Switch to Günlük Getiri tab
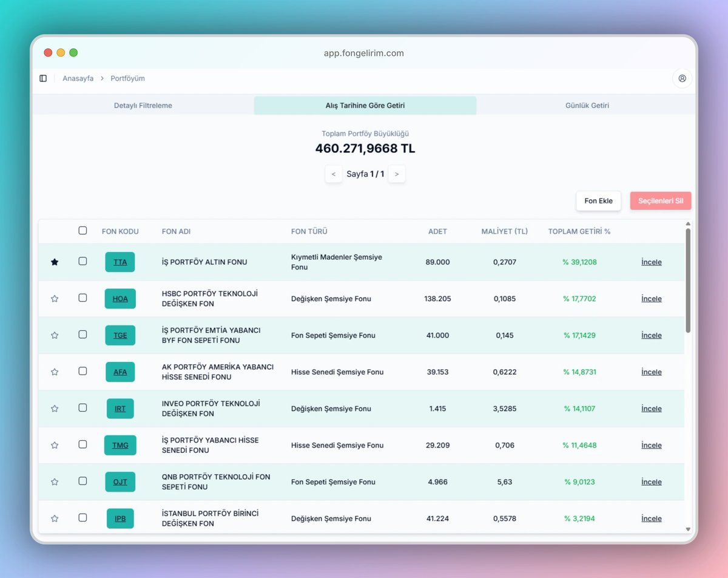Image resolution: width=728 pixels, height=578 pixels. point(587,106)
